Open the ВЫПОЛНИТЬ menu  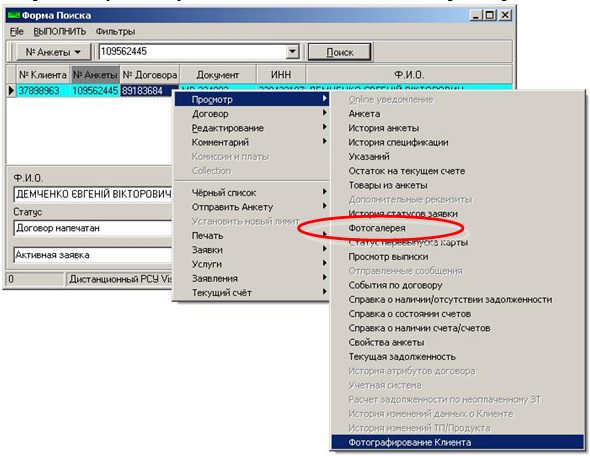60,32
